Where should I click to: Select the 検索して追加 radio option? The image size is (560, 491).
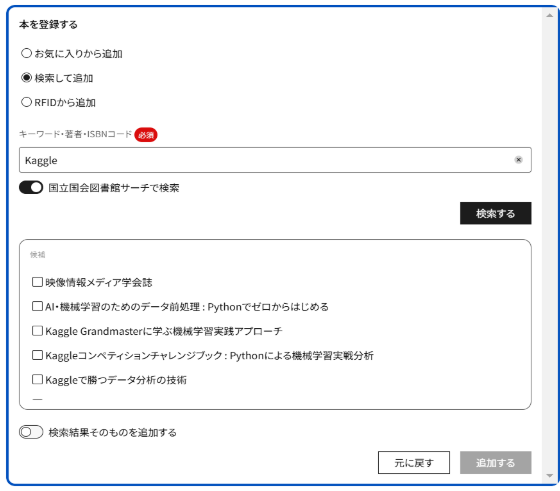click(x=26, y=78)
